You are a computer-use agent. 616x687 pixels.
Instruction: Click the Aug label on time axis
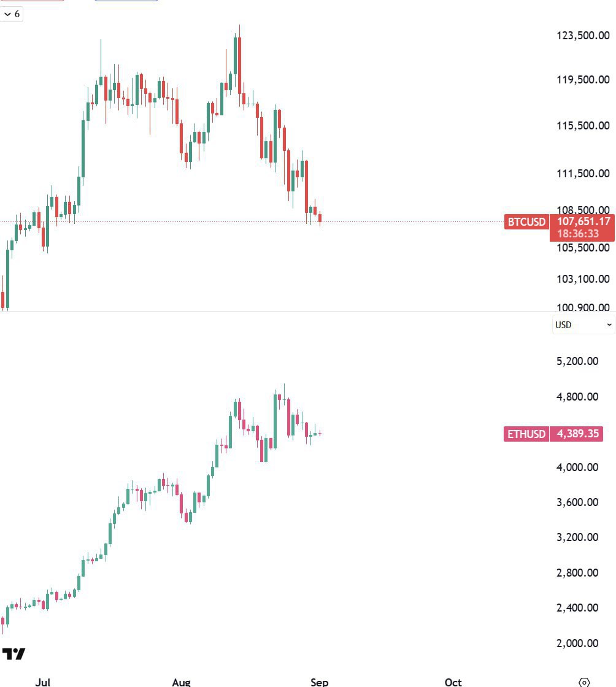[181, 682]
